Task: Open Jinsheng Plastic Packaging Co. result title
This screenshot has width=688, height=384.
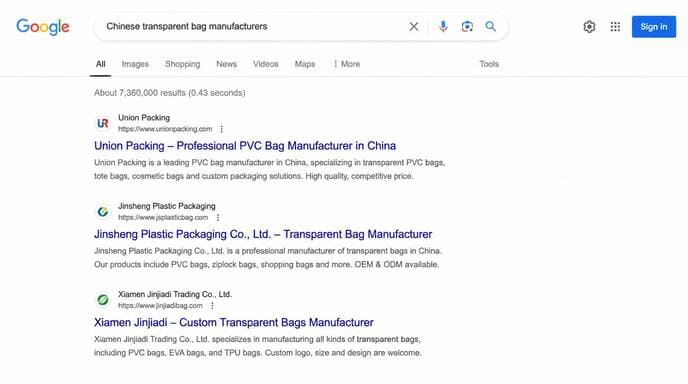Action: pos(263,234)
